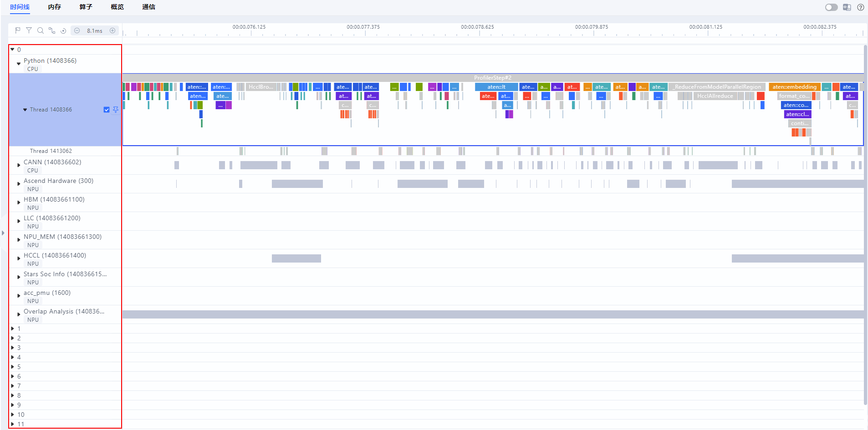Select the HcclBro... slice in the timeline
The image size is (868, 430).
tap(261, 87)
